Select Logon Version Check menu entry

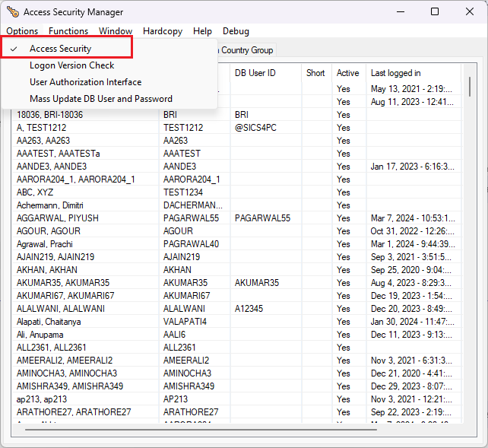71,65
